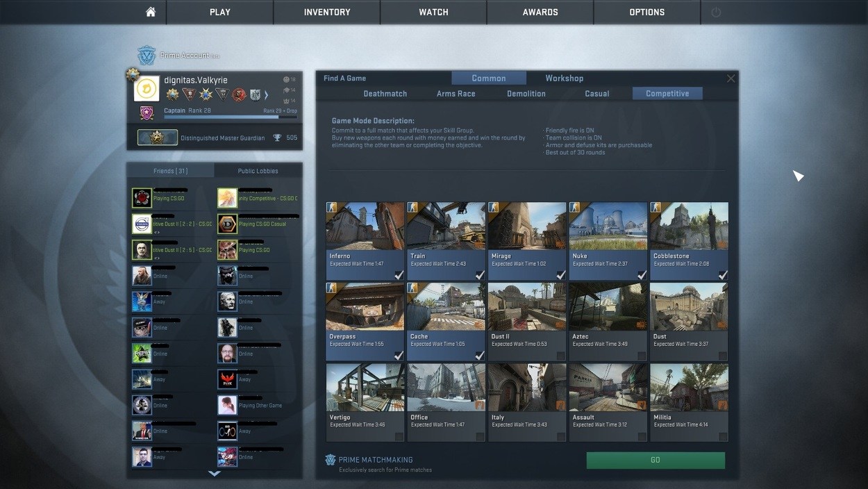Select the Common tab
This screenshot has width=868, height=489.
pyautogui.click(x=489, y=78)
